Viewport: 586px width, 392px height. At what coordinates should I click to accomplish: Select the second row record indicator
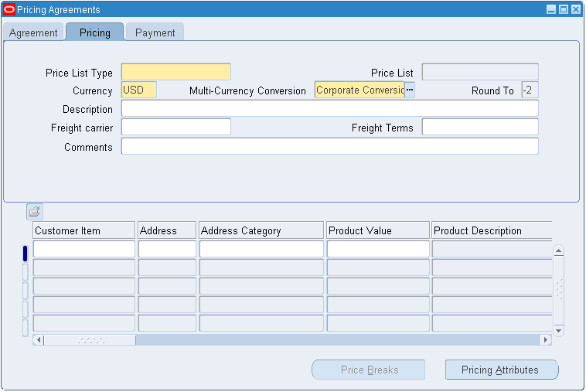click(25, 271)
